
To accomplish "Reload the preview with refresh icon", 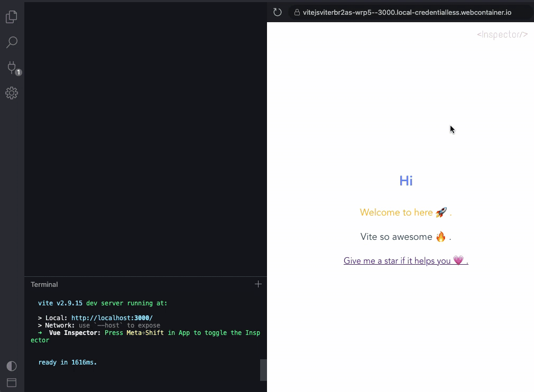I will [278, 12].
